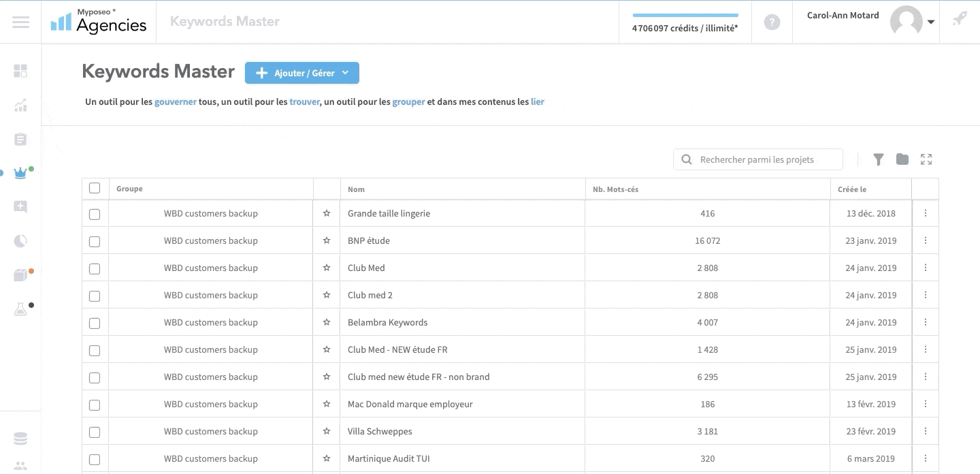The width and height of the screenshot is (980, 474).
Task: Click the 6 mars 2019 date cell
Action: [871, 458]
